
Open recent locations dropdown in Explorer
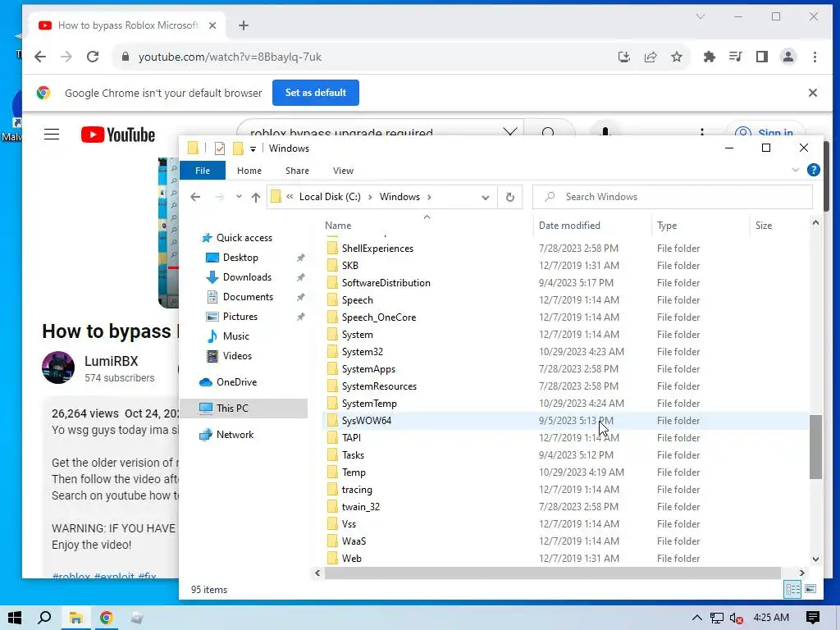239,197
